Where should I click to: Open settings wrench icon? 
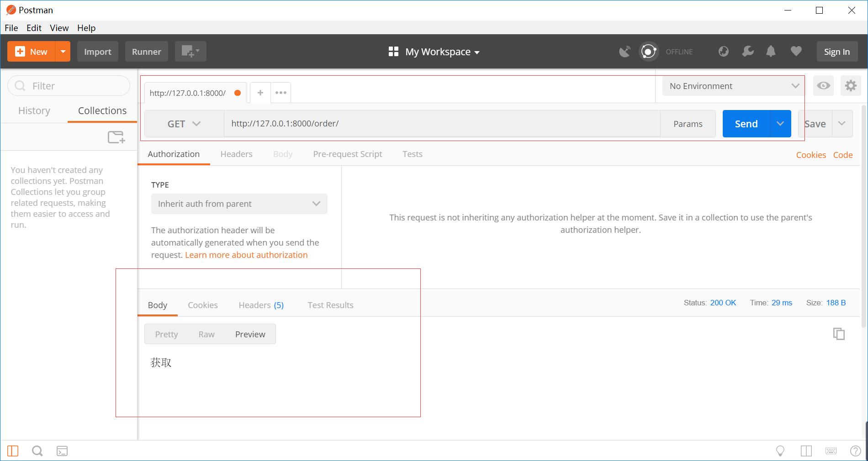(748, 52)
